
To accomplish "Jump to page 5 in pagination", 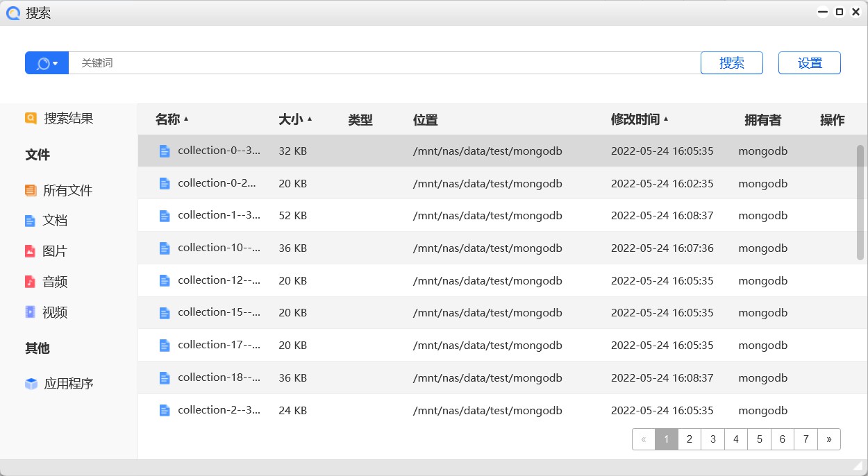I will point(759,439).
